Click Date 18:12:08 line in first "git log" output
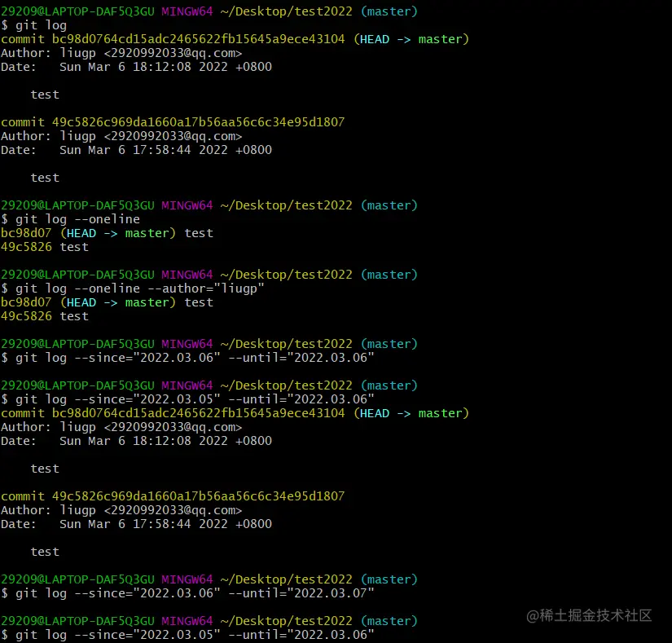Screen dimensions: 672x643 136,68
